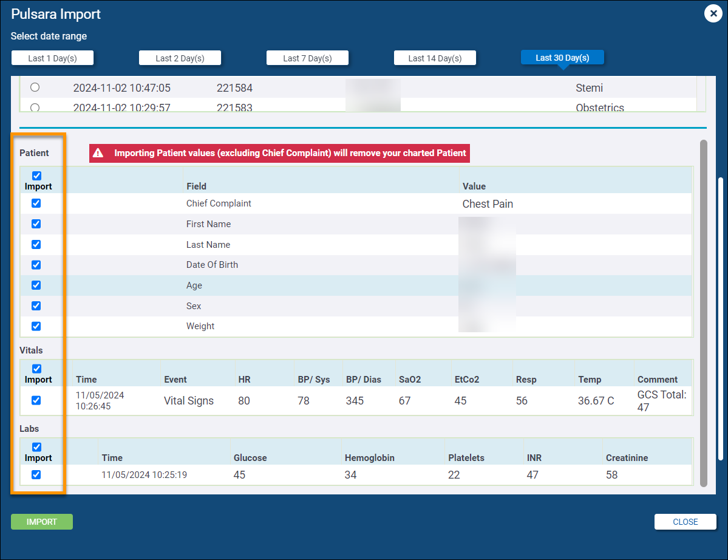Toggle the Date Of Birth checkbox
728x560 pixels.
point(36,265)
